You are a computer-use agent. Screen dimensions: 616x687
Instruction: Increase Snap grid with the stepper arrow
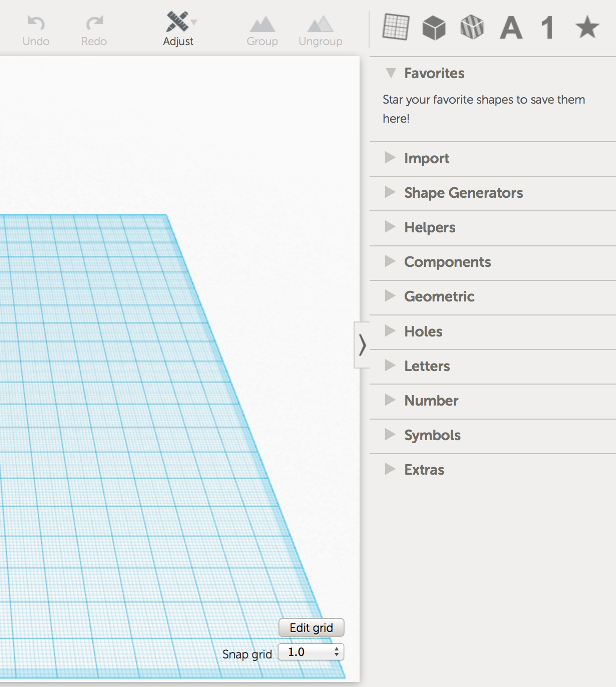click(x=337, y=649)
